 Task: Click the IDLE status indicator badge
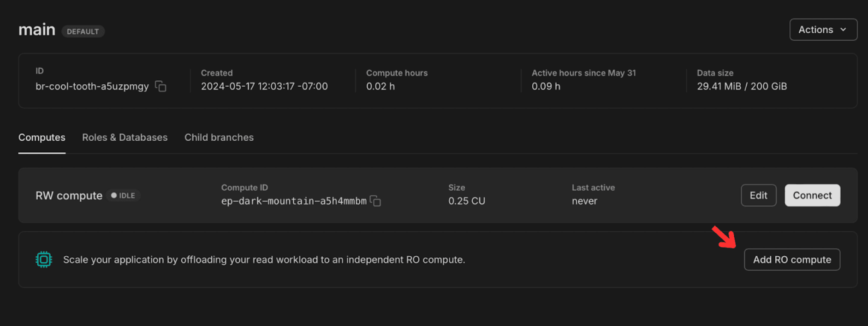pos(123,195)
